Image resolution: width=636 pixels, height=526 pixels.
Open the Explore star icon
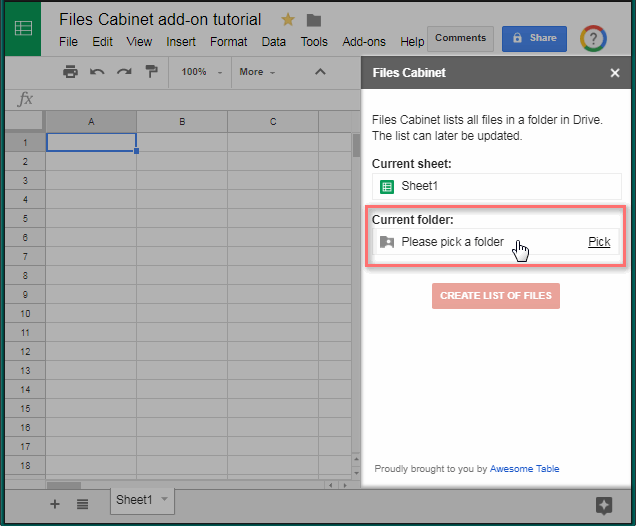(x=604, y=506)
